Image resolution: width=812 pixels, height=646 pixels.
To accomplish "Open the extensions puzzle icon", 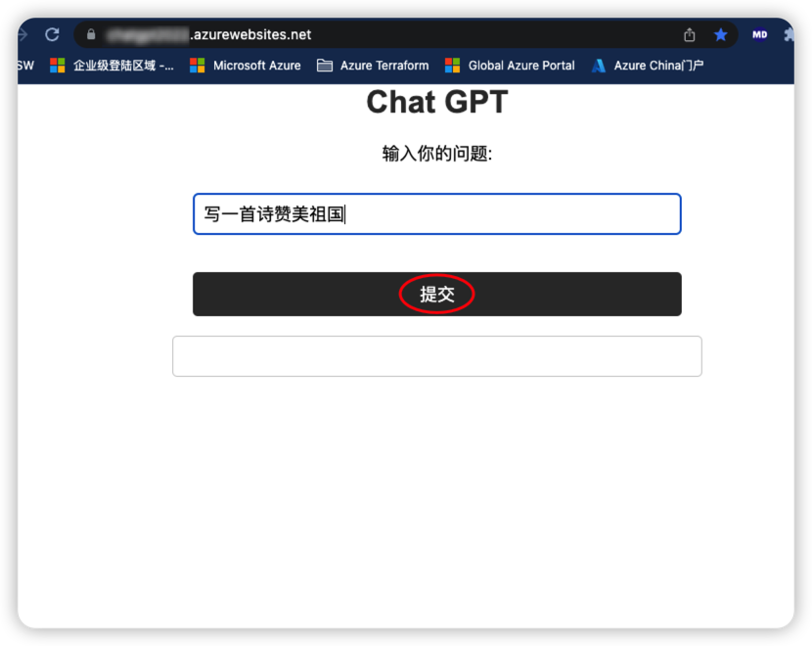I will 789,34.
